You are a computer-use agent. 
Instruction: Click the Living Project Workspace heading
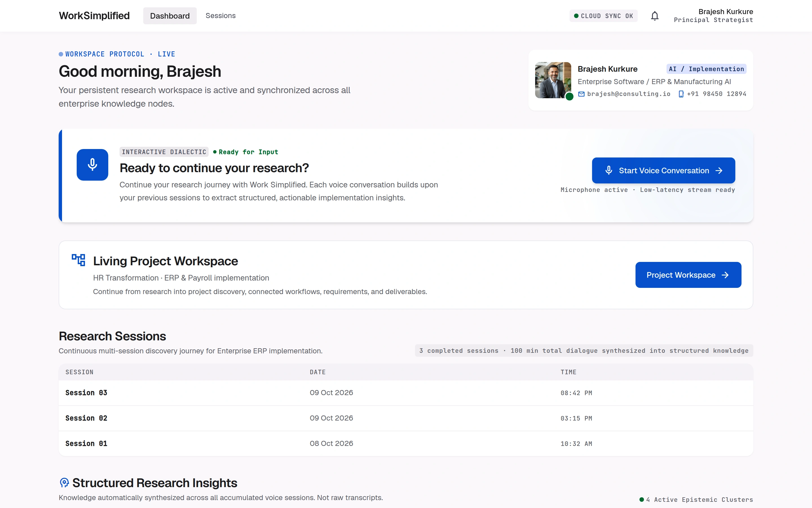click(166, 261)
